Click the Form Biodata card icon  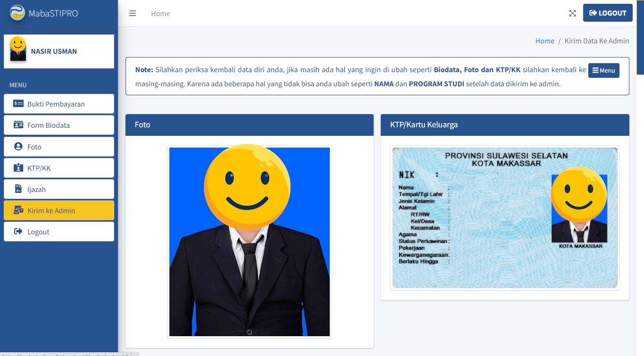18,125
